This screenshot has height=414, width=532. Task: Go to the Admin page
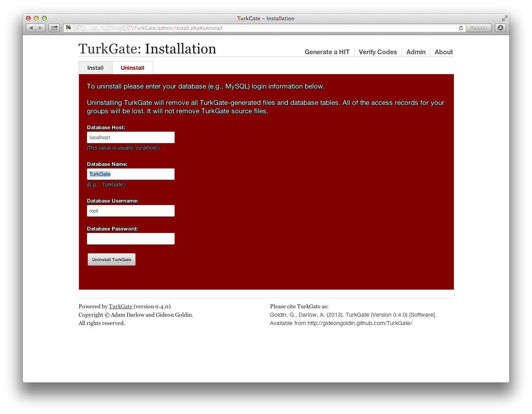pyautogui.click(x=416, y=52)
